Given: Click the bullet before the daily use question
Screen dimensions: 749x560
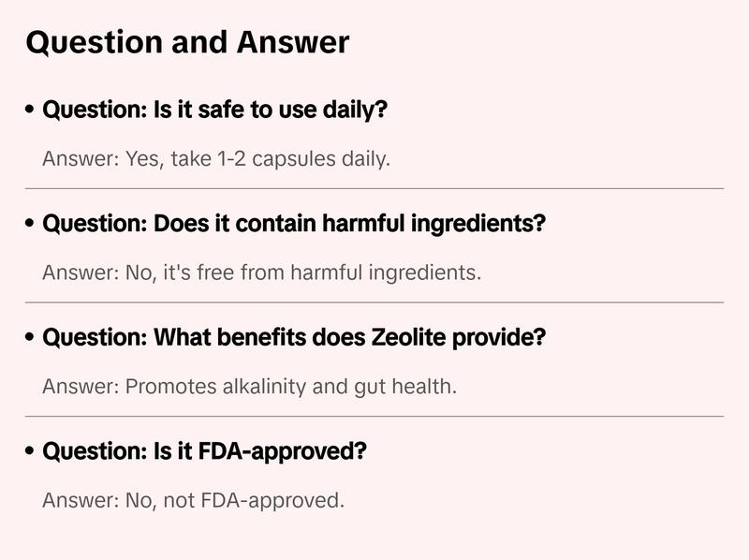Looking at the screenshot, I should pos(31,111).
